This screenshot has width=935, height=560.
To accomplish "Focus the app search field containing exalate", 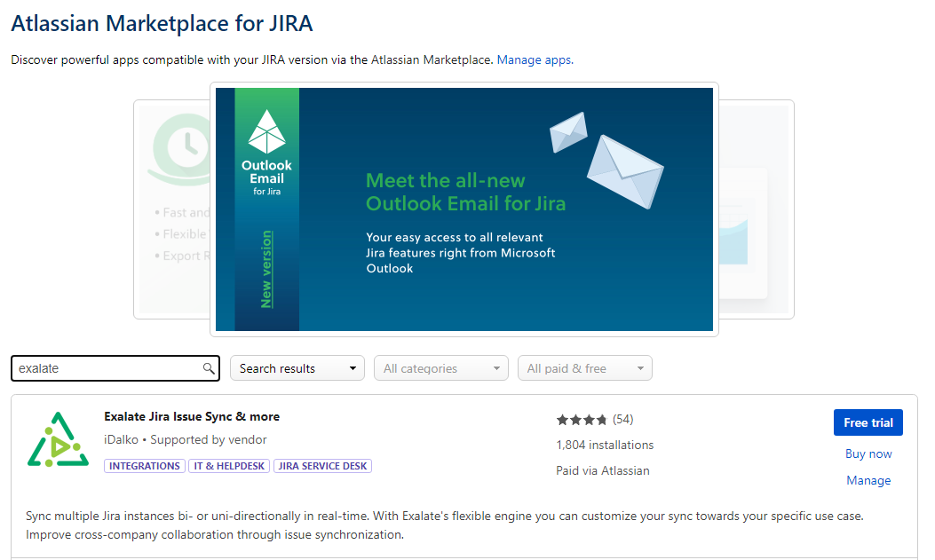I will point(115,368).
